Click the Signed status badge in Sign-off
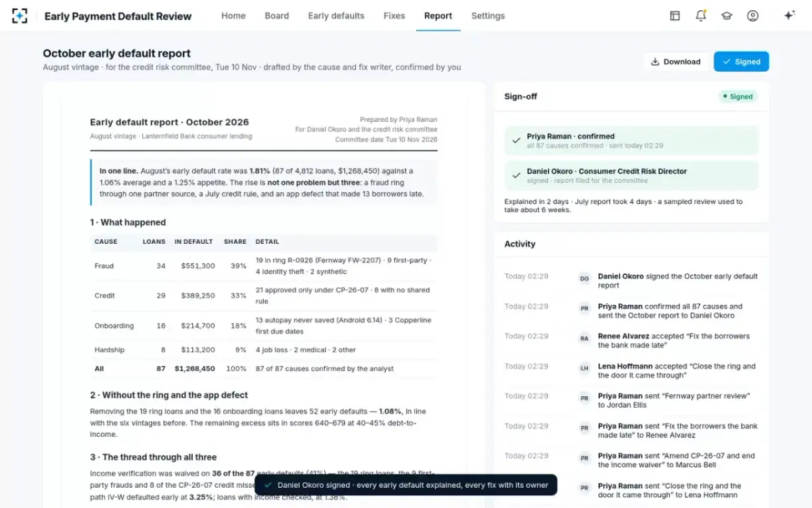 (738, 96)
